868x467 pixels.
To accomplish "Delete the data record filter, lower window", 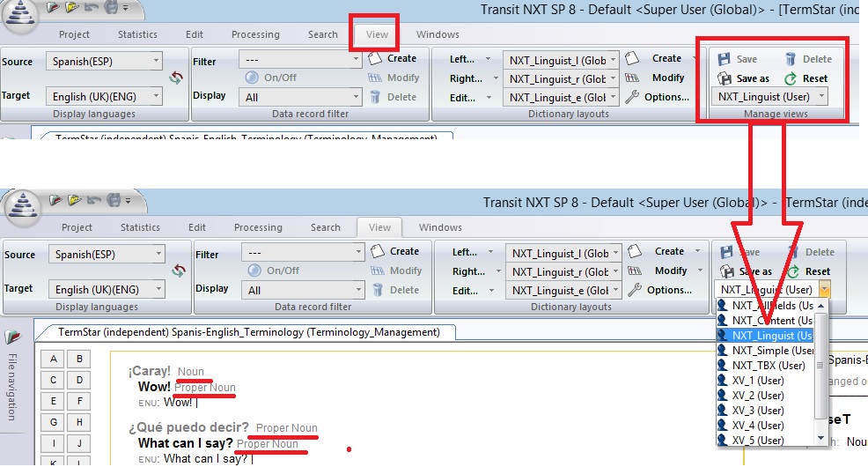I will pos(395,290).
